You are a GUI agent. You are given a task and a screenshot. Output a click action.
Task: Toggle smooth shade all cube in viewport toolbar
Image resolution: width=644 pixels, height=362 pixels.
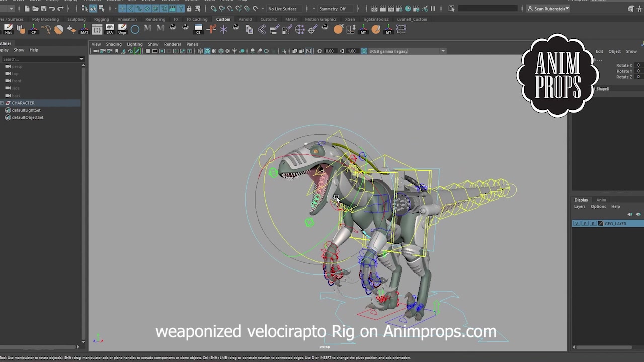click(207, 51)
